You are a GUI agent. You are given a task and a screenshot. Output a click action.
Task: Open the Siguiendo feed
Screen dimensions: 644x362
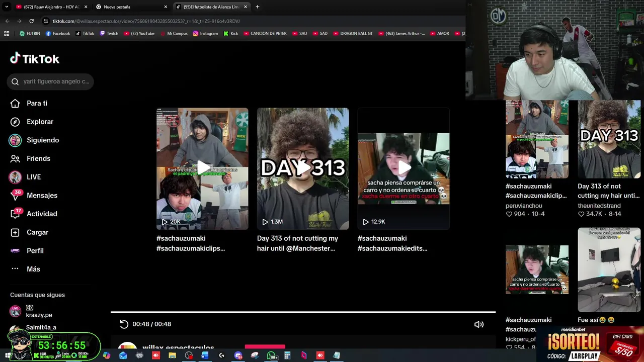point(34,140)
